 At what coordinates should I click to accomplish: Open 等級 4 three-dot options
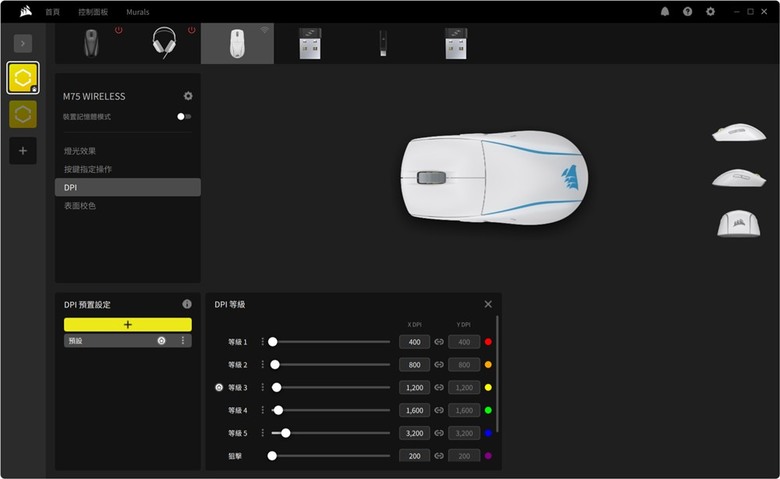(x=262, y=410)
